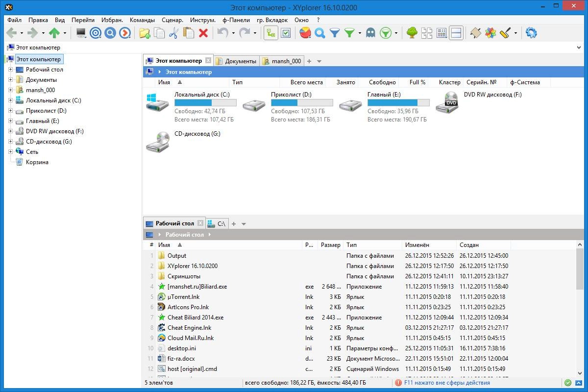Open the Правка menu
Viewport: 588px width, 392px height.
click(x=38, y=20)
